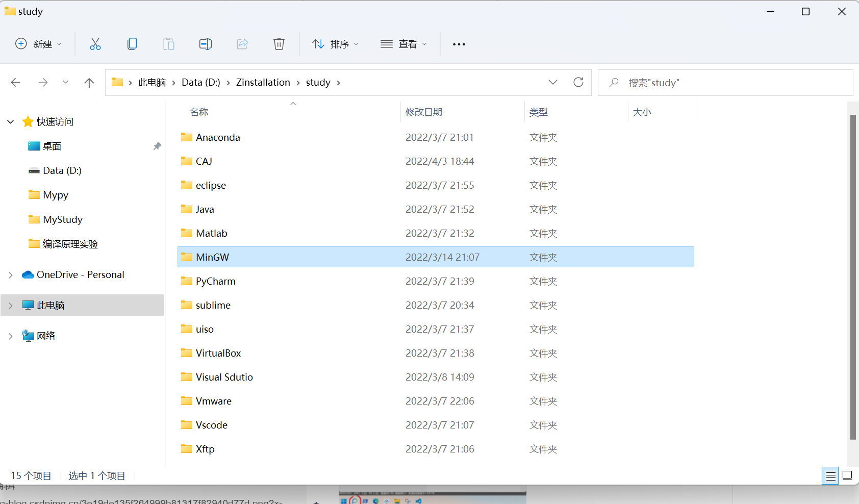Select the uiso folder name
This screenshot has width=859, height=504.
(x=205, y=330)
